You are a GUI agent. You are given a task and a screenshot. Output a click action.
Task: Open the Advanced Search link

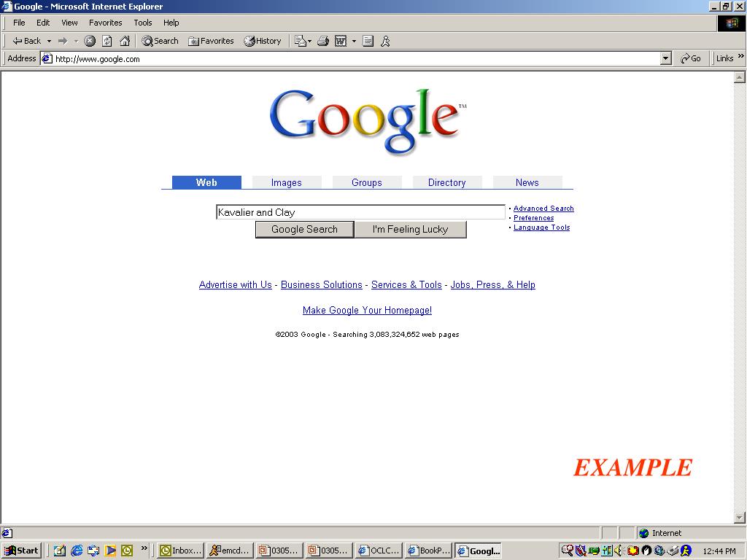click(543, 209)
